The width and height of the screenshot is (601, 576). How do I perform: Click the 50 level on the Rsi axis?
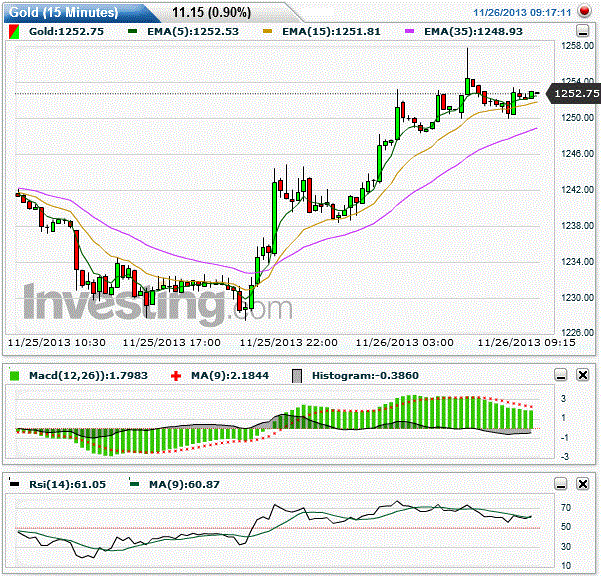pyautogui.click(x=566, y=527)
